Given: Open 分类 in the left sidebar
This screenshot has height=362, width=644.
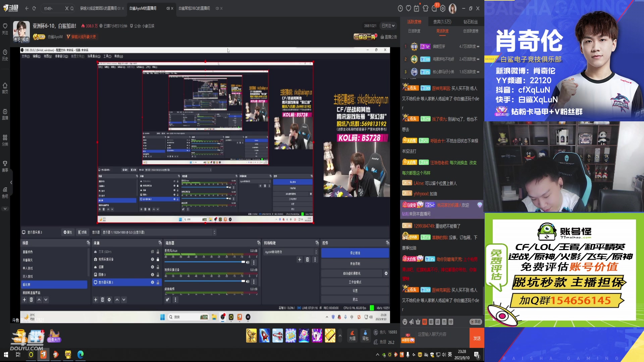Looking at the screenshot, I should click(x=5, y=140).
